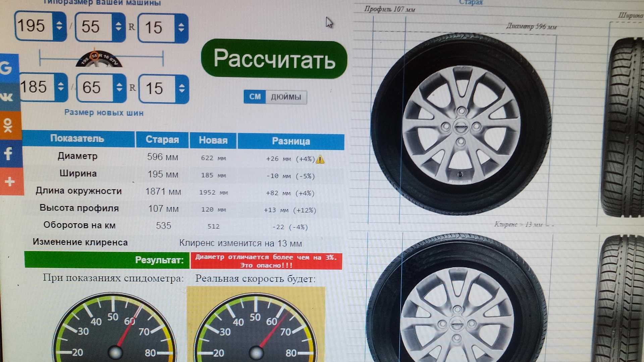Viewport: 644px width, 362px height.
Task: Click the old diameter value 596 мм
Action: (x=163, y=157)
